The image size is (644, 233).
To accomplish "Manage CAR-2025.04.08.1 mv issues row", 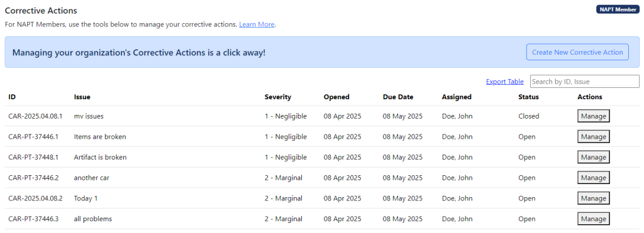I will point(594,116).
